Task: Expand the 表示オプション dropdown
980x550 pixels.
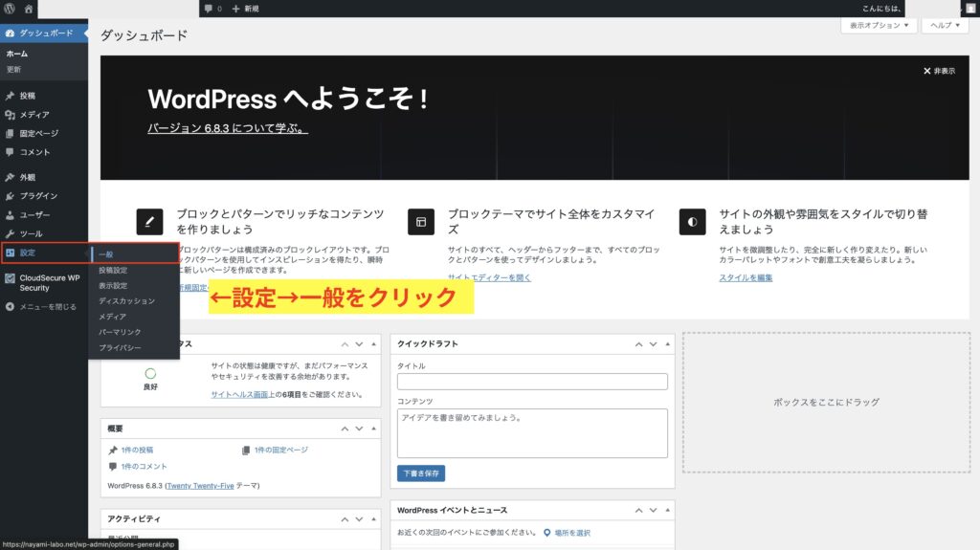Action: [879, 26]
